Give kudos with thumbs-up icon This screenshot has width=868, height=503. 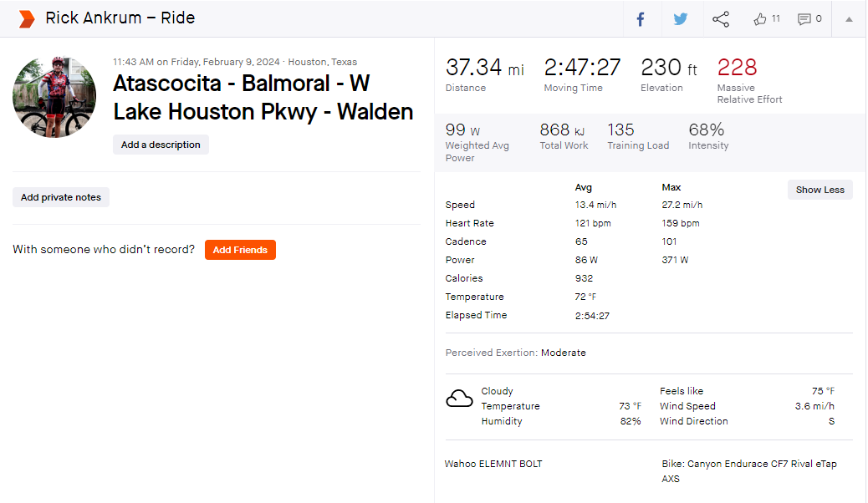pyautogui.click(x=759, y=19)
